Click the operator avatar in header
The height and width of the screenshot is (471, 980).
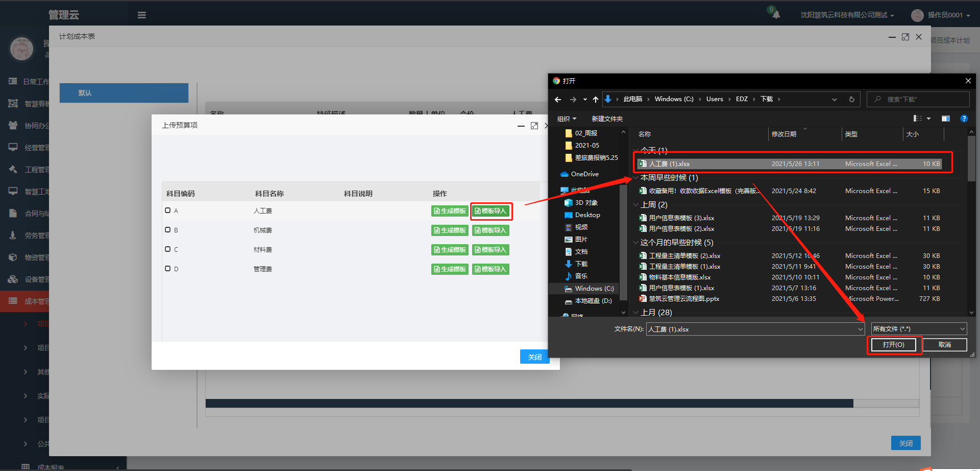point(917,15)
